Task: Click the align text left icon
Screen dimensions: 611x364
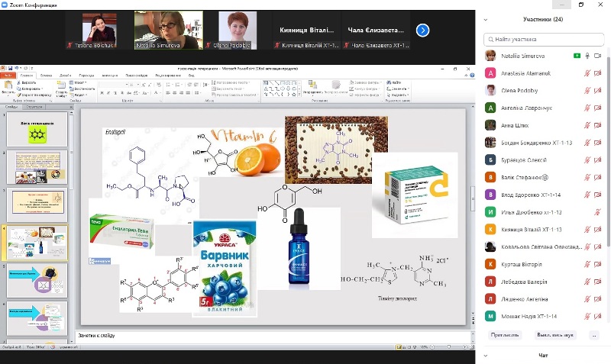Action: [168, 92]
